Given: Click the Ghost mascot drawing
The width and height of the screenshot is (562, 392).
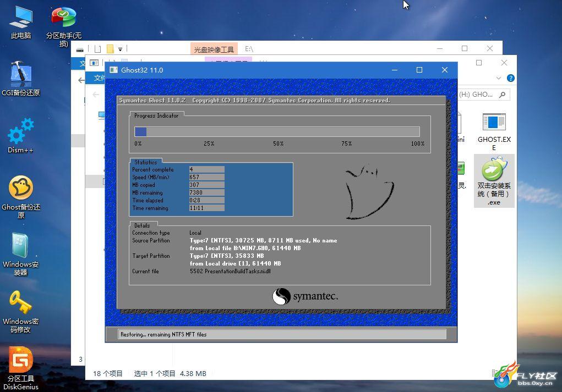Looking at the screenshot, I should point(369,192).
